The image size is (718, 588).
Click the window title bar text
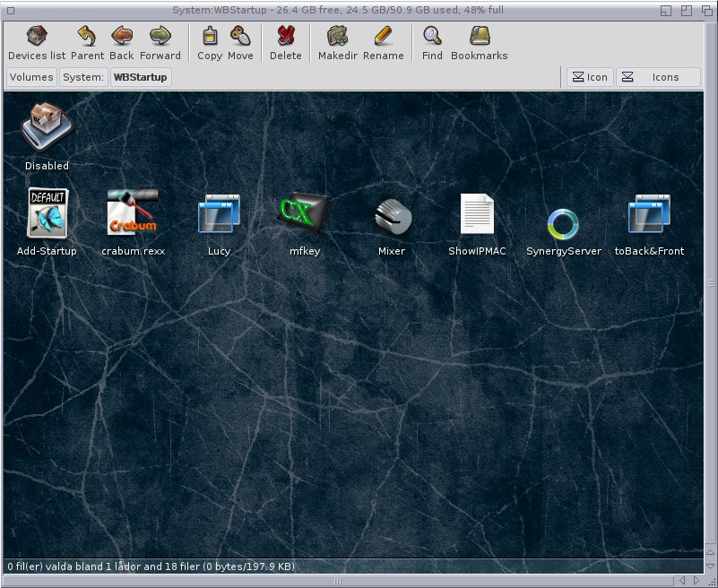pos(337,10)
